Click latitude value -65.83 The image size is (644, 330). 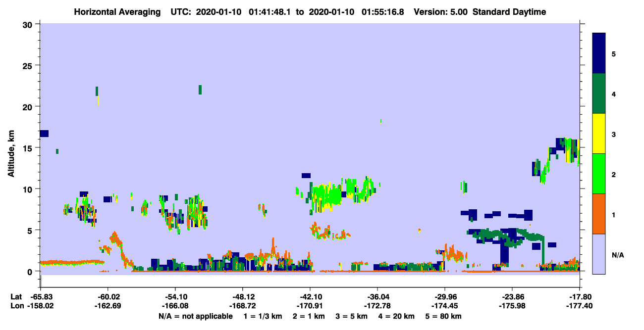40,297
